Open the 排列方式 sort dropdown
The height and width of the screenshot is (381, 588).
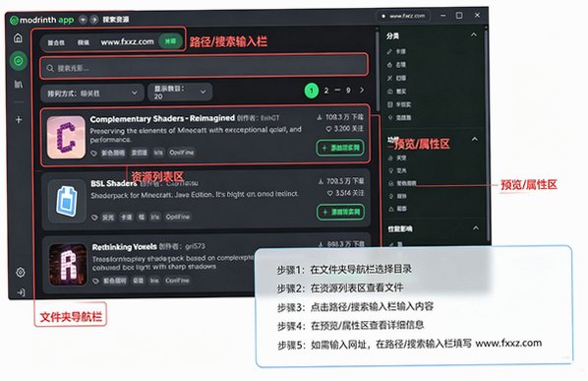click(x=92, y=94)
